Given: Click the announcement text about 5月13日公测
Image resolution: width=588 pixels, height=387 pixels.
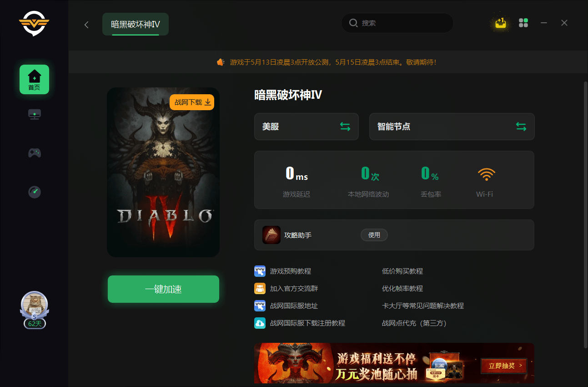Looking at the screenshot, I should (x=333, y=62).
